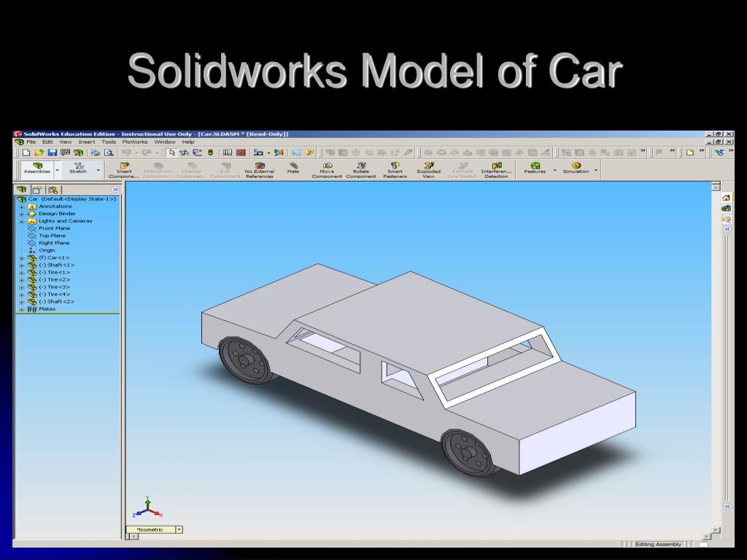
Task: Click the Open file folder icon
Action: [39, 152]
